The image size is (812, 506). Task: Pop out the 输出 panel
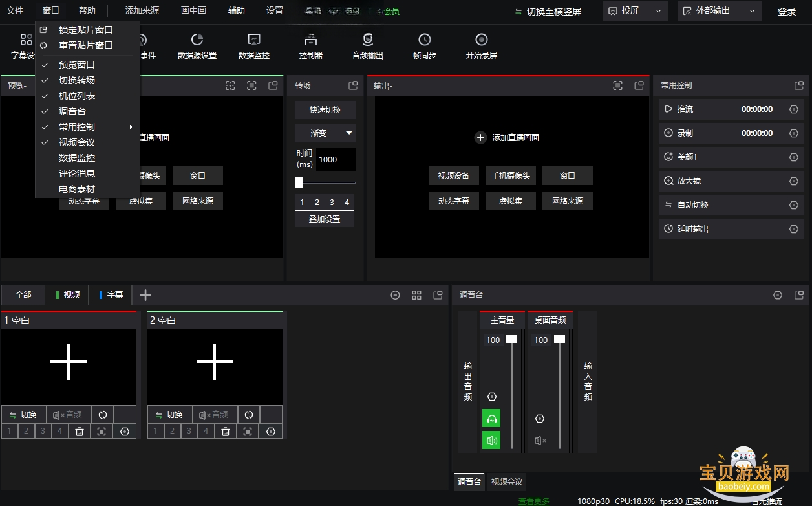click(x=639, y=85)
